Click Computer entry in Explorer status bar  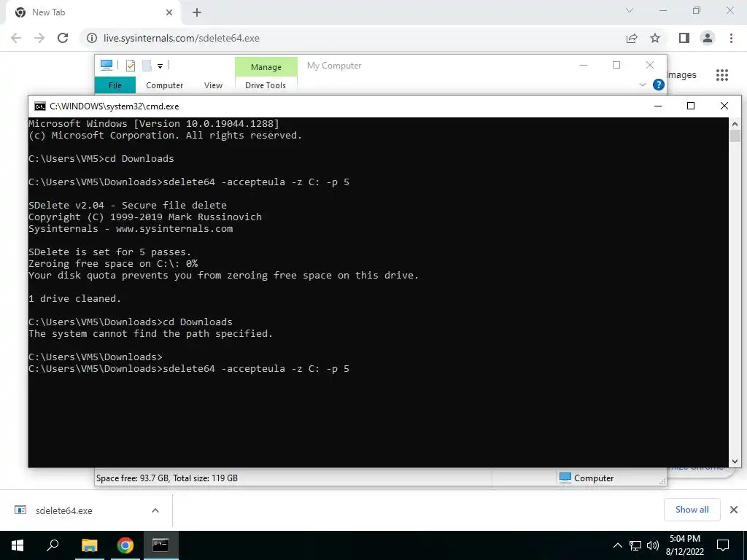click(x=587, y=478)
